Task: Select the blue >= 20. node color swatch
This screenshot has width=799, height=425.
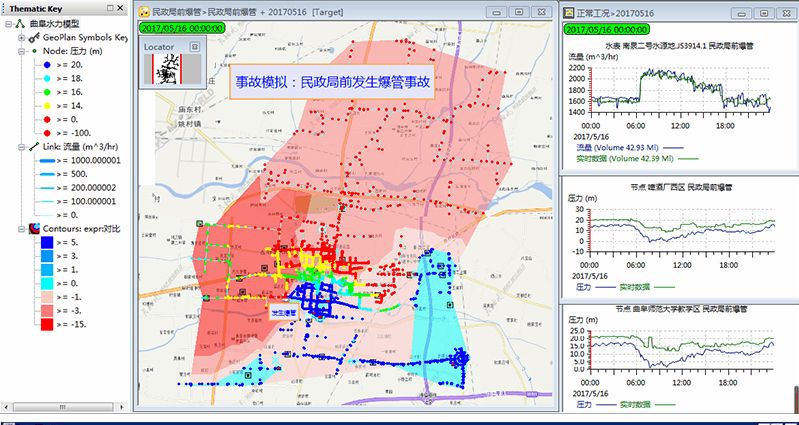Action: (x=48, y=63)
